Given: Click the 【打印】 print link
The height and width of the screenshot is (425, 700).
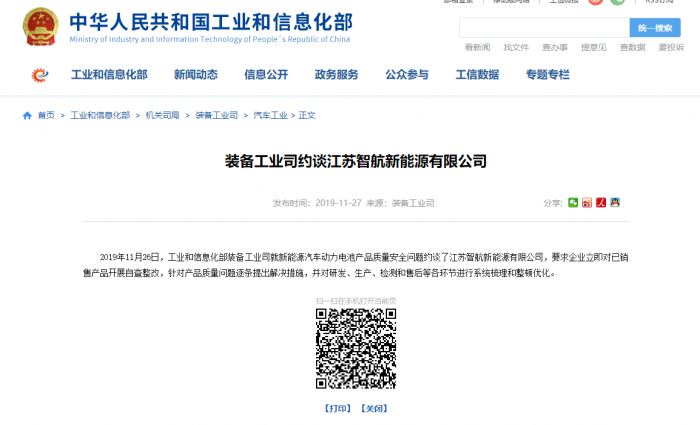Looking at the screenshot, I should coord(338,408).
